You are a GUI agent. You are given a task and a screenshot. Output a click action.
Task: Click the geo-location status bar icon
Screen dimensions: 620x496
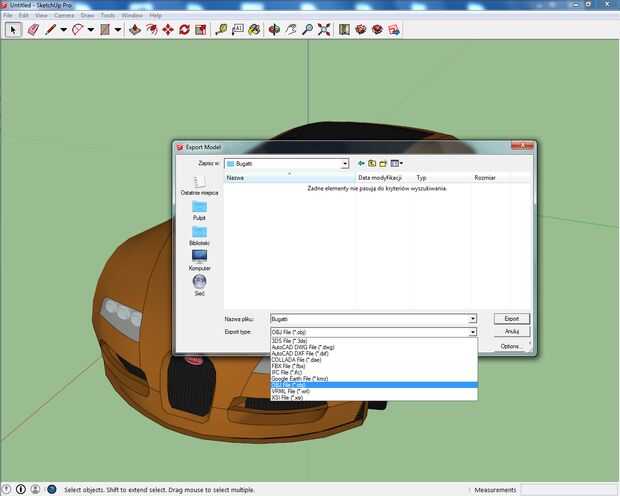(7, 489)
